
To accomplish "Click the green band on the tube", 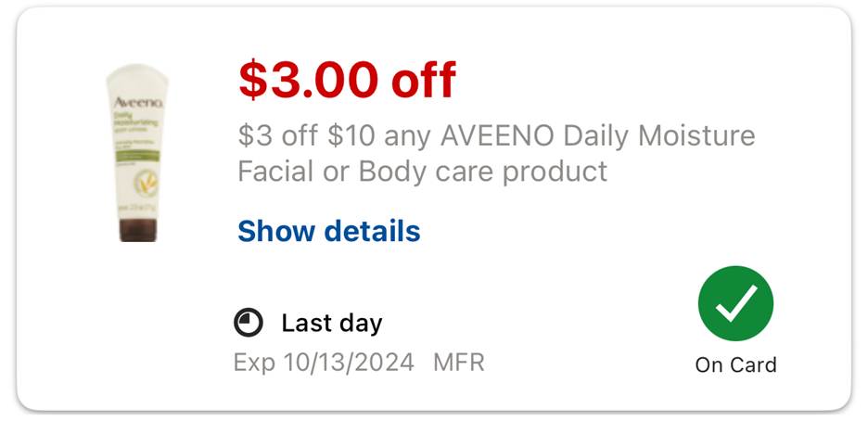I will [137, 156].
